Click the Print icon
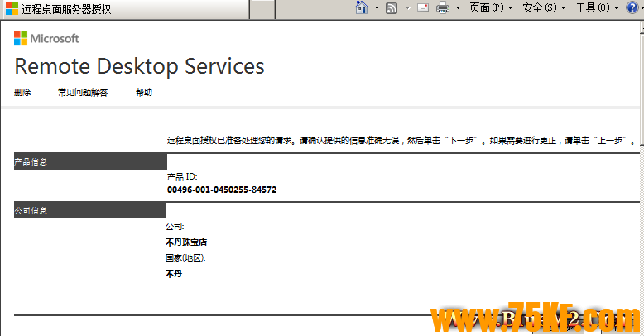 coord(443,7)
